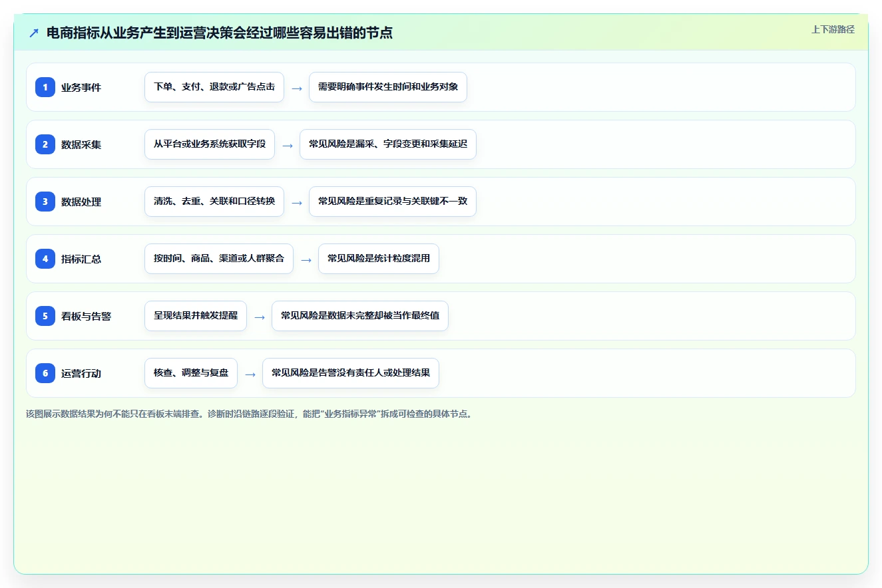Click the 常见风险是告警没有责任人或处理结果 box

click(351, 373)
